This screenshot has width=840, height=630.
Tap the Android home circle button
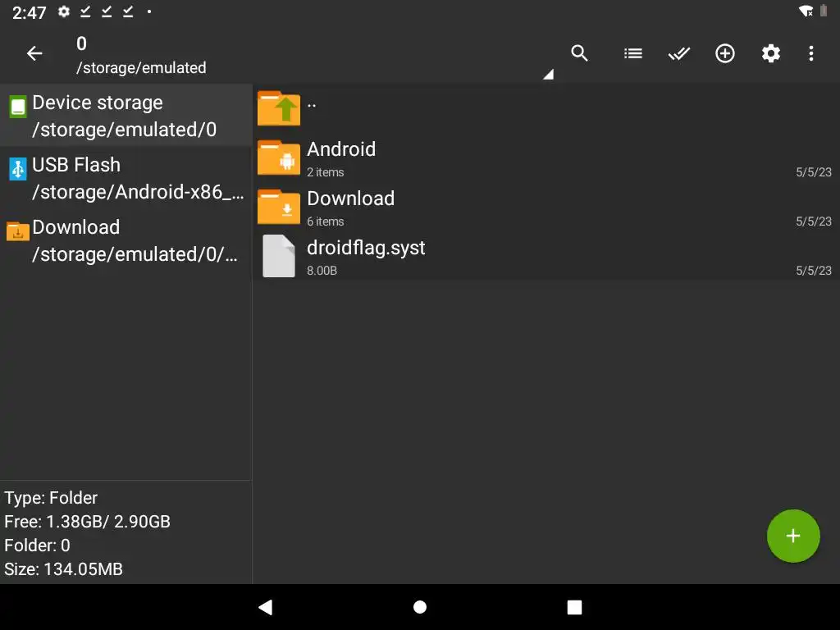[x=420, y=607]
